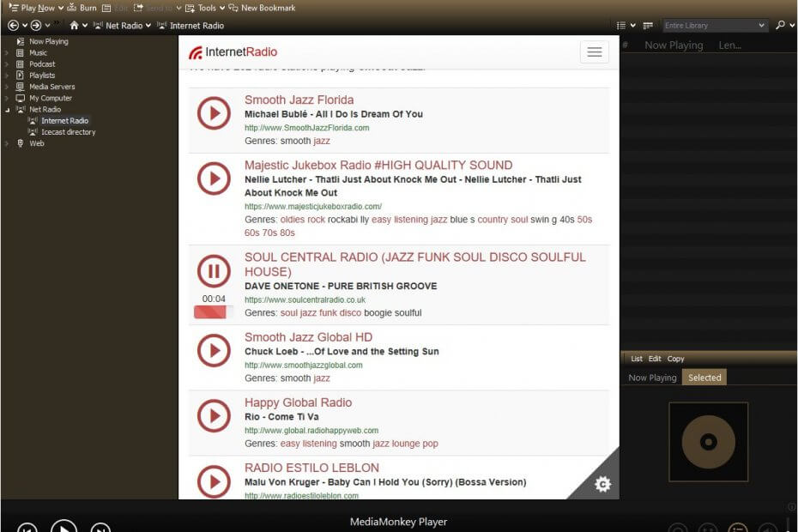
Task: Click the Now Playing column header
Action: [x=674, y=45]
